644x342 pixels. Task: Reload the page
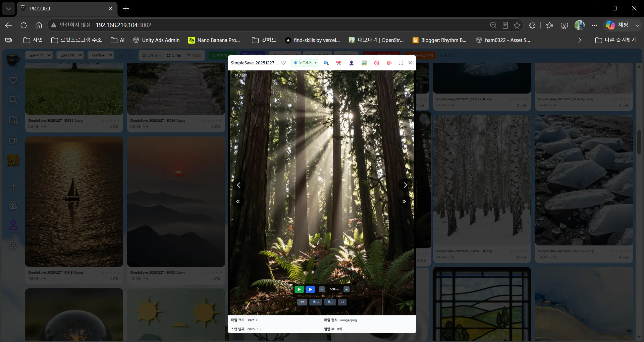pyautogui.click(x=23, y=25)
